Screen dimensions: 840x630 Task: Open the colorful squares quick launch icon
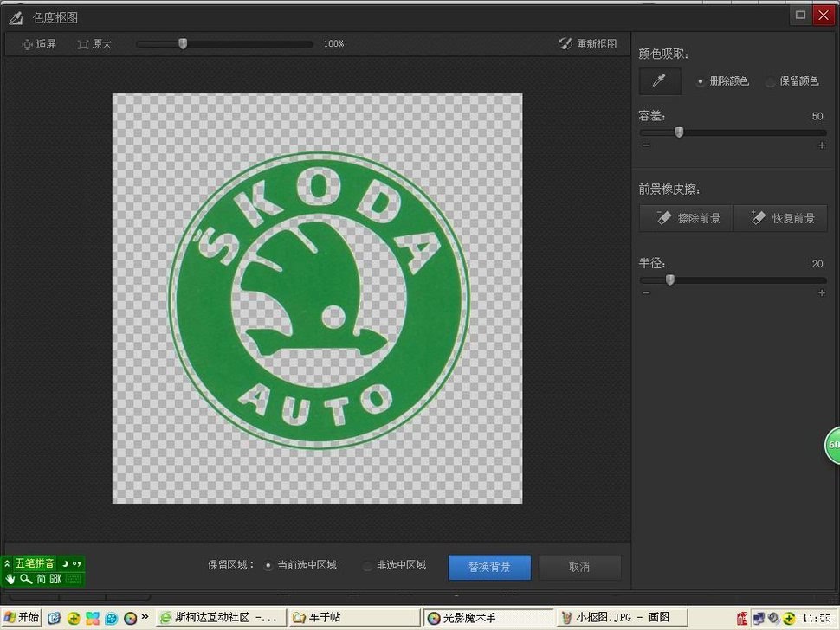[x=93, y=618]
